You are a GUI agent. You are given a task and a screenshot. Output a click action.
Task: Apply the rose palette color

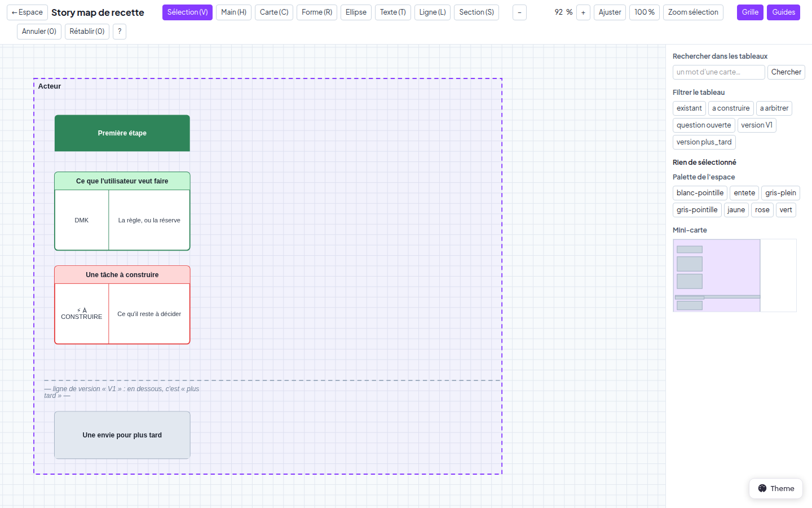tap(762, 210)
